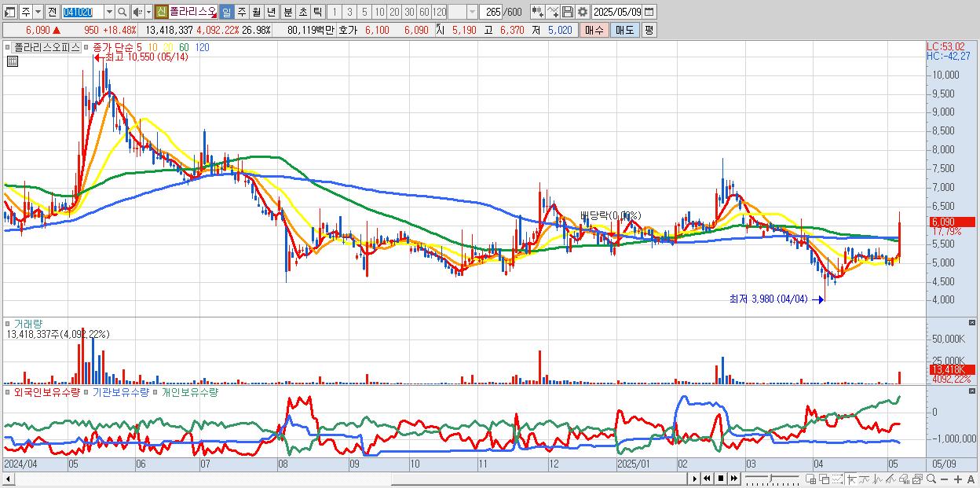Click the 평 button
980x488 pixels.
[649, 30]
